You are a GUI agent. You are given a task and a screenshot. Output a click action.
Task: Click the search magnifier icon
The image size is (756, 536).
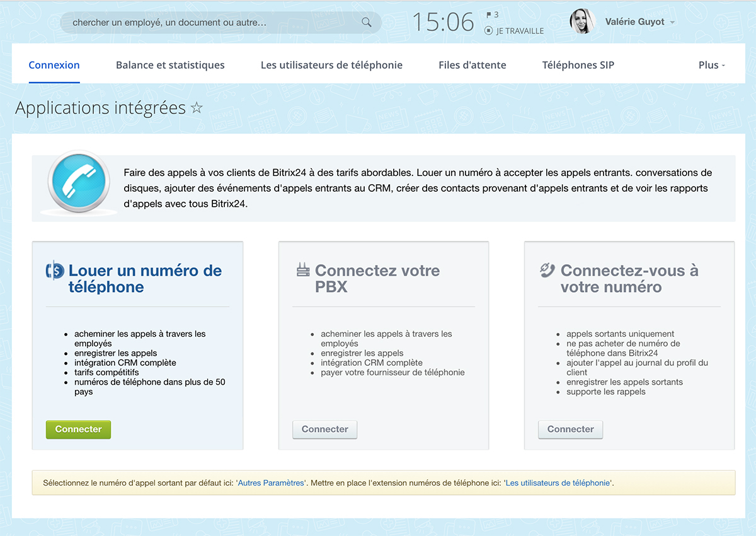(366, 23)
